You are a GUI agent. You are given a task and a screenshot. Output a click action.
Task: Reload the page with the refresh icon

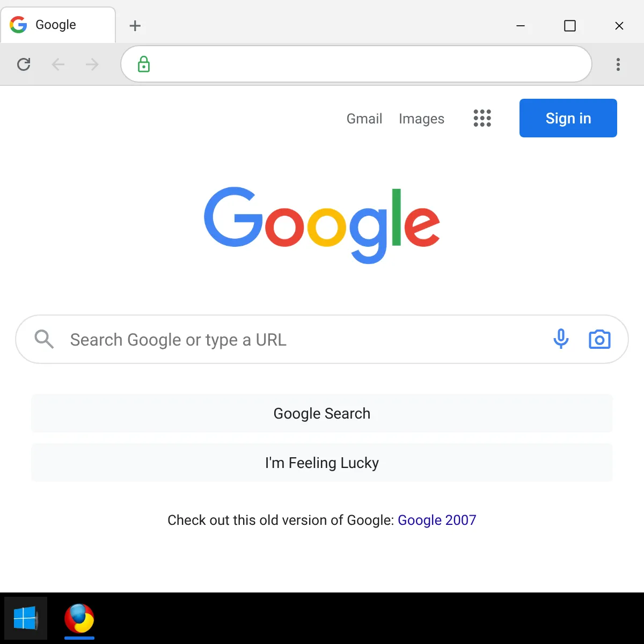(24, 64)
